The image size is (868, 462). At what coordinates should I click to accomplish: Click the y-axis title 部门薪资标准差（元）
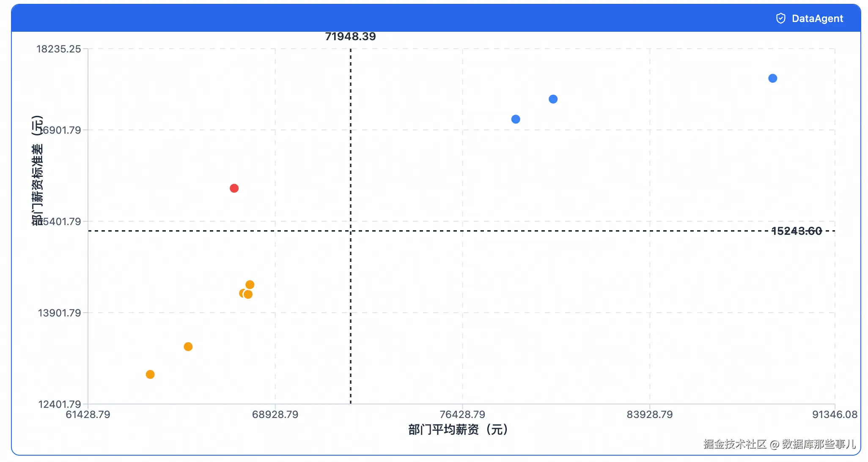pyautogui.click(x=37, y=170)
